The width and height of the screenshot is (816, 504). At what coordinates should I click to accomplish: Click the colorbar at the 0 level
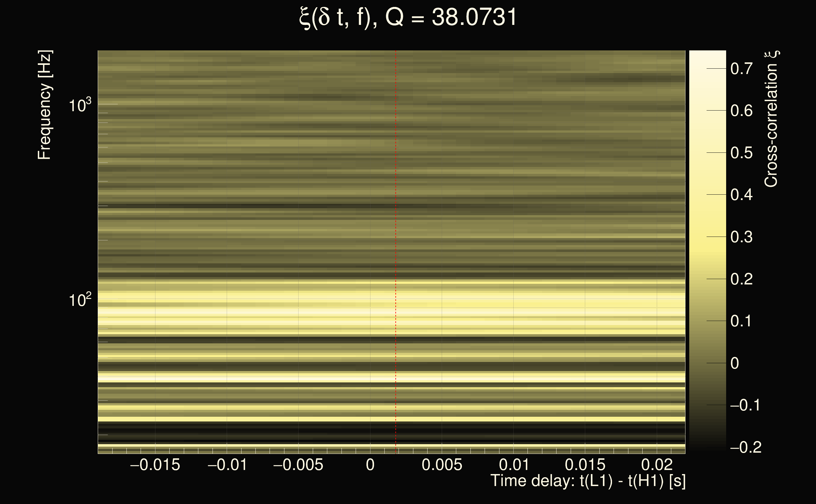pos(707,363)
